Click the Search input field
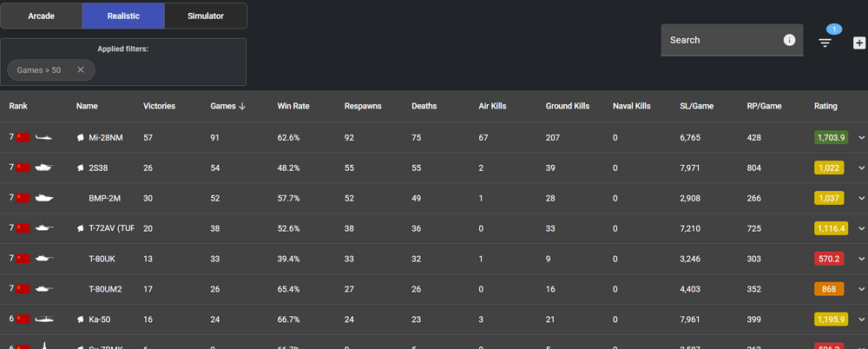The width and height of the screenshot is (868, 349). tap(720, 40)
